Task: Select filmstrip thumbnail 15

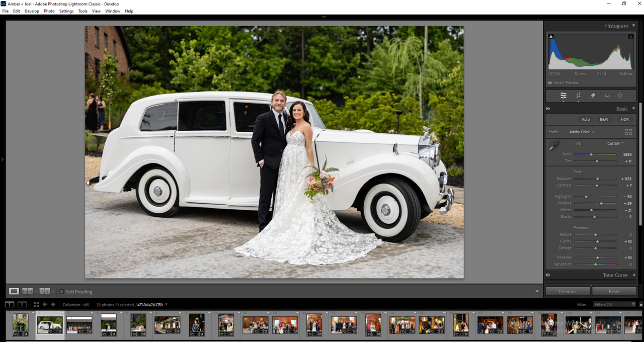Action: point(432,324)
